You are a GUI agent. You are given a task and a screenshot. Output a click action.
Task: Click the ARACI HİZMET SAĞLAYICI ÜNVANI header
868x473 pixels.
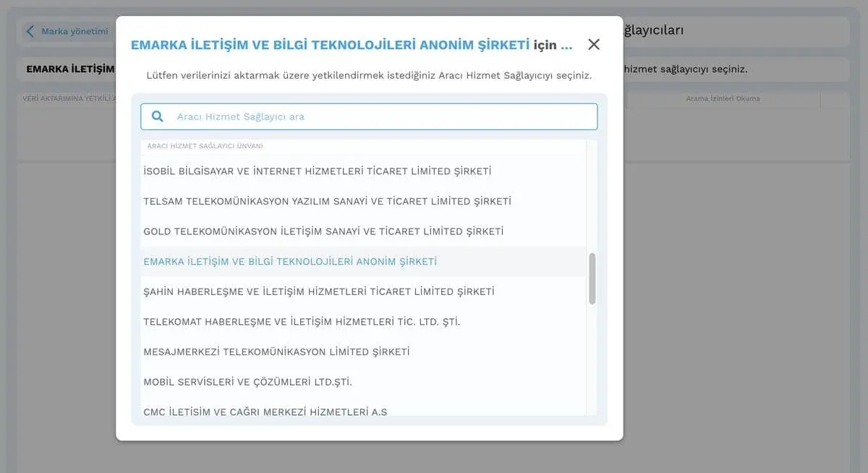tap(205, 146)
